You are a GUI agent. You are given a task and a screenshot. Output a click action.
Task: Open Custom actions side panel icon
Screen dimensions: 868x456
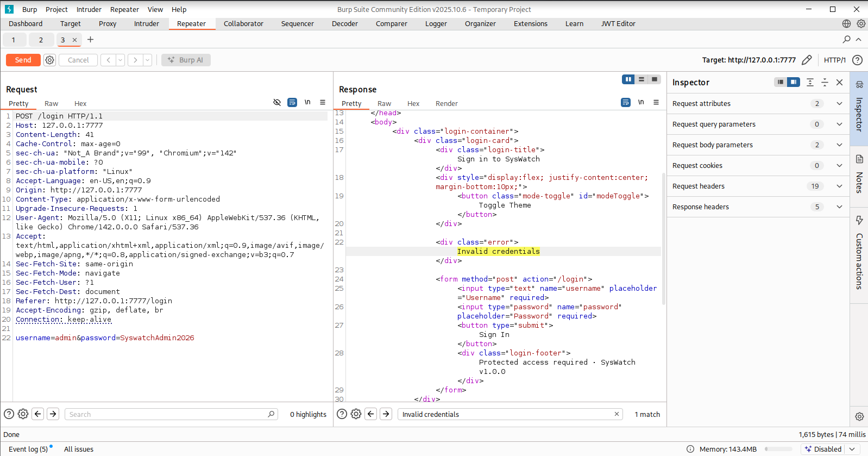[x=859, y=220]
